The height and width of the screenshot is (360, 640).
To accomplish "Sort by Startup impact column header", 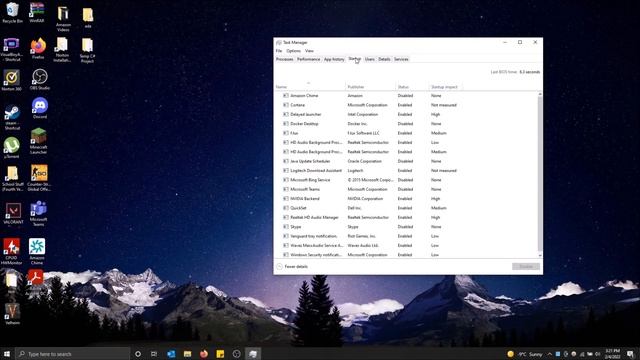I will (x=446, y=87).
